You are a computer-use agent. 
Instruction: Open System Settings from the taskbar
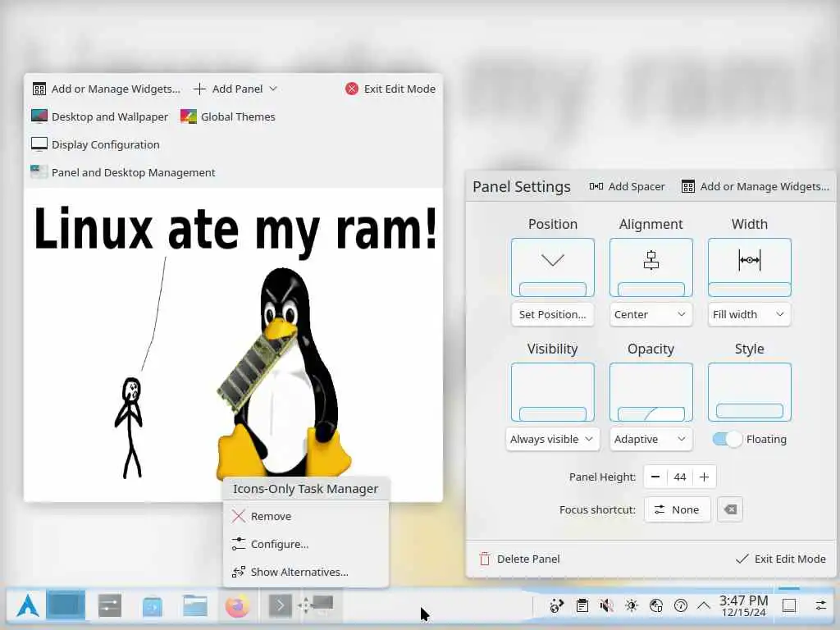click(110, 606)
